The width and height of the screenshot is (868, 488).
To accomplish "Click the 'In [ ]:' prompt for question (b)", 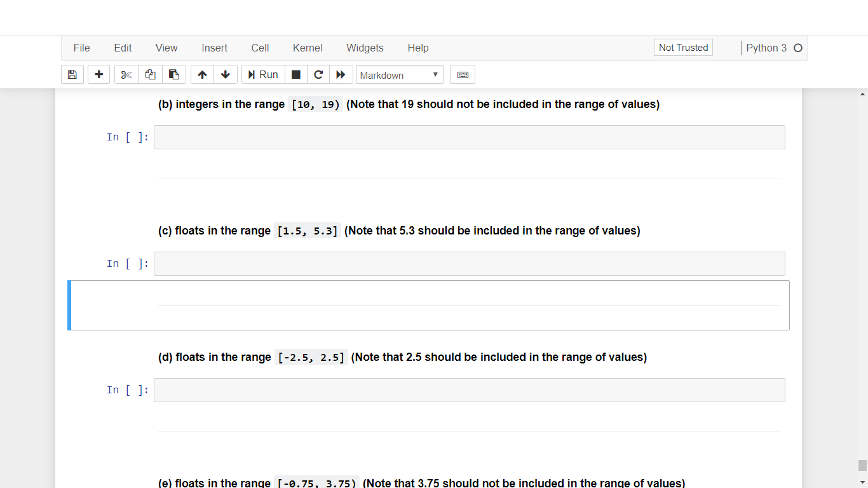I will click(x=128, y=137).
